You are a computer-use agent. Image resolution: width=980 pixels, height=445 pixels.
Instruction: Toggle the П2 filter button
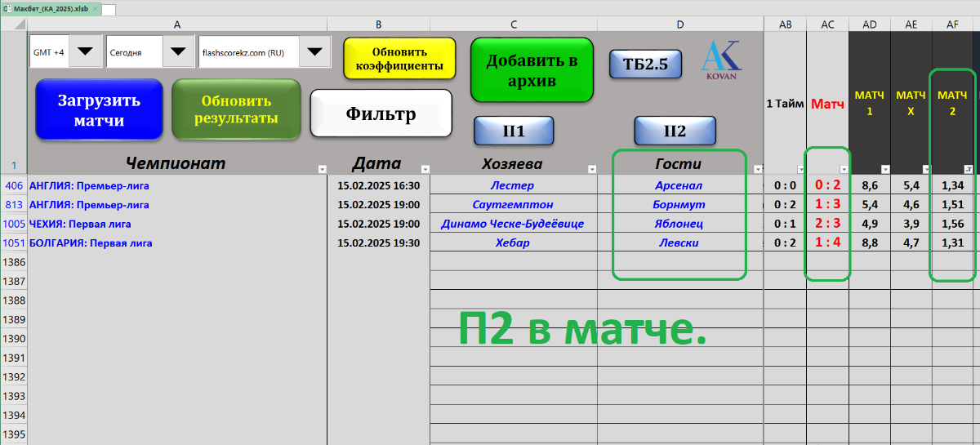[675, 131]
